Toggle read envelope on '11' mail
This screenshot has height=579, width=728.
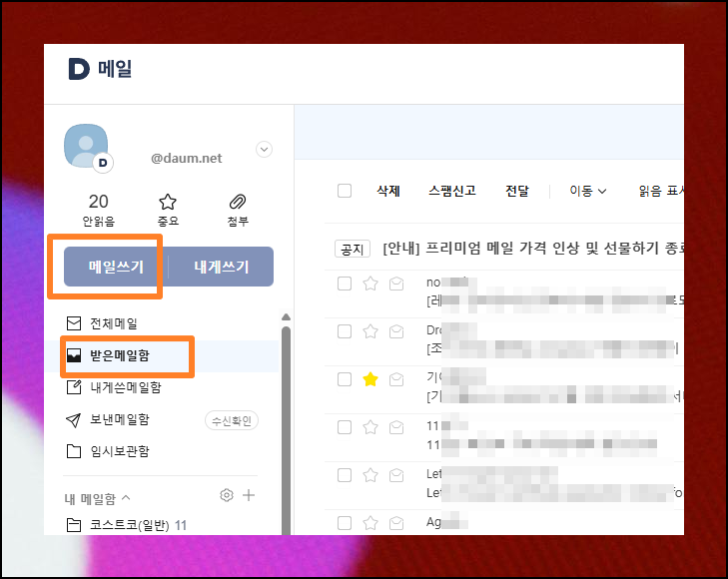(x=396, y=427)
